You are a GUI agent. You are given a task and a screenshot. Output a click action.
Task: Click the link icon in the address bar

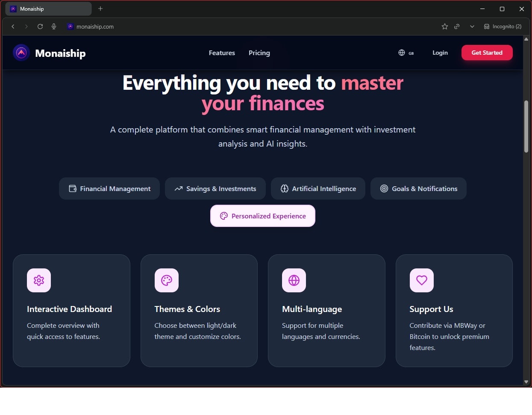tap(457, 26)
